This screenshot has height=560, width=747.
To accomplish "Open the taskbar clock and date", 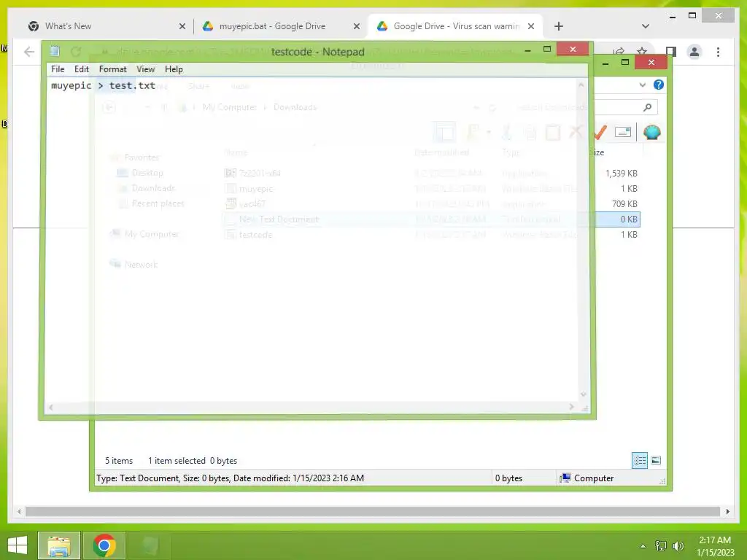I will tap(715, 546).
